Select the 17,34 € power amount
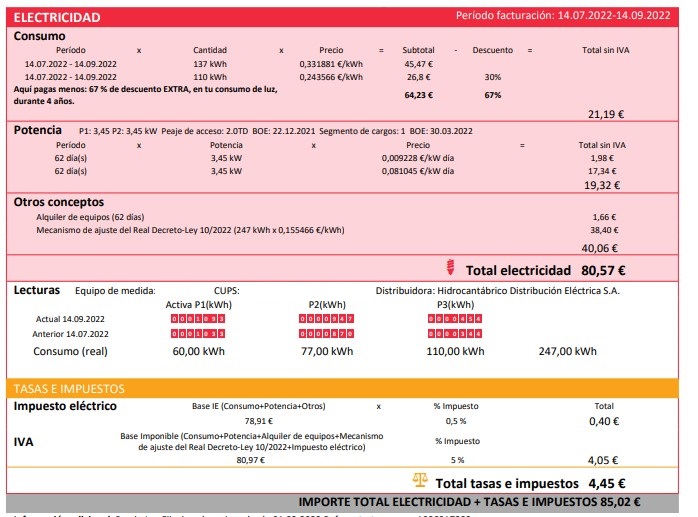Image resolution: width=698 pixels, height=517 pixels. [602, 171]
